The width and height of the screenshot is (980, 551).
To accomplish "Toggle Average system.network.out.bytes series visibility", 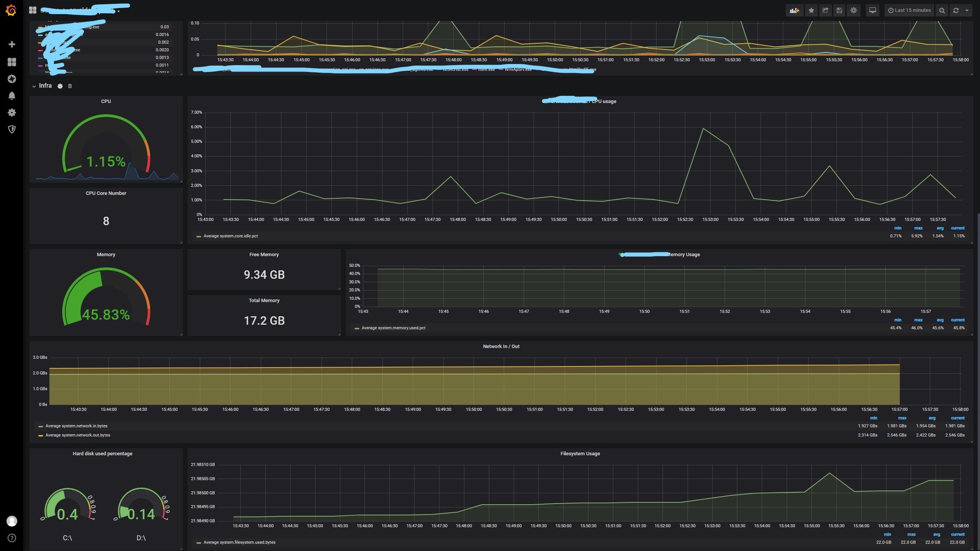I will coord(77,435).
